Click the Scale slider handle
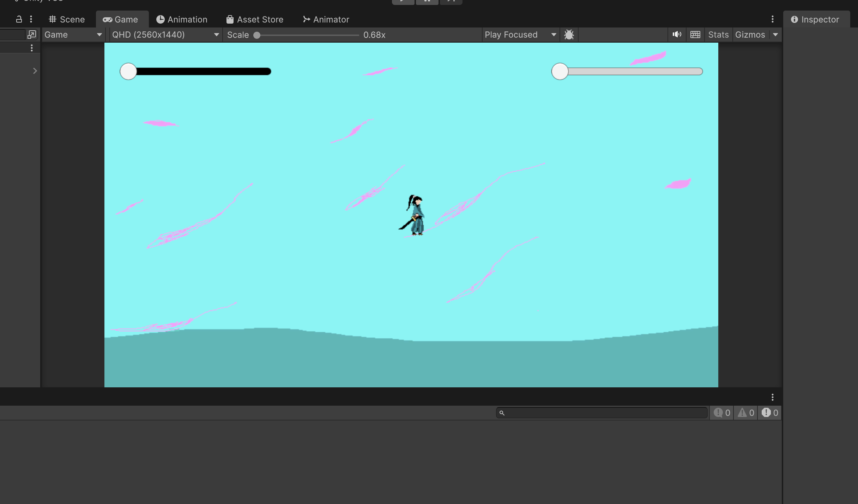The image size is (858, 504). click(257, 35)
